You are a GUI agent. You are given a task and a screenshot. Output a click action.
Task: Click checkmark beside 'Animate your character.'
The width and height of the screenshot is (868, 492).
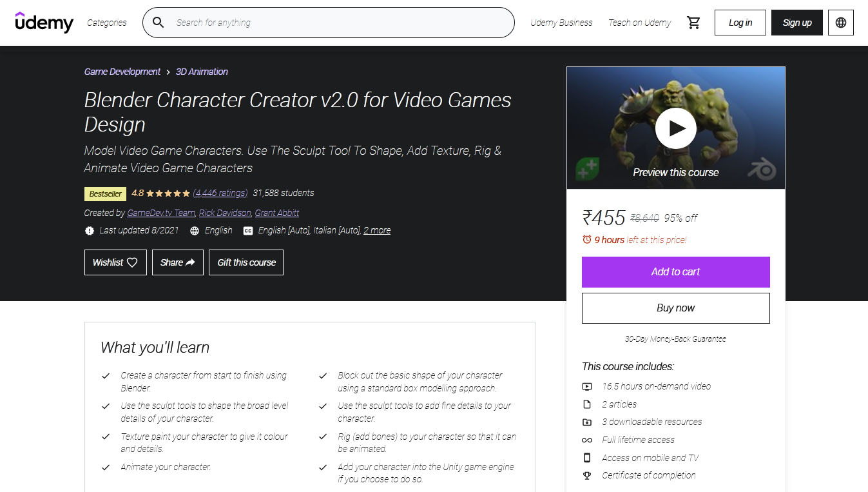pyautogui.click(x=106, y=467)
